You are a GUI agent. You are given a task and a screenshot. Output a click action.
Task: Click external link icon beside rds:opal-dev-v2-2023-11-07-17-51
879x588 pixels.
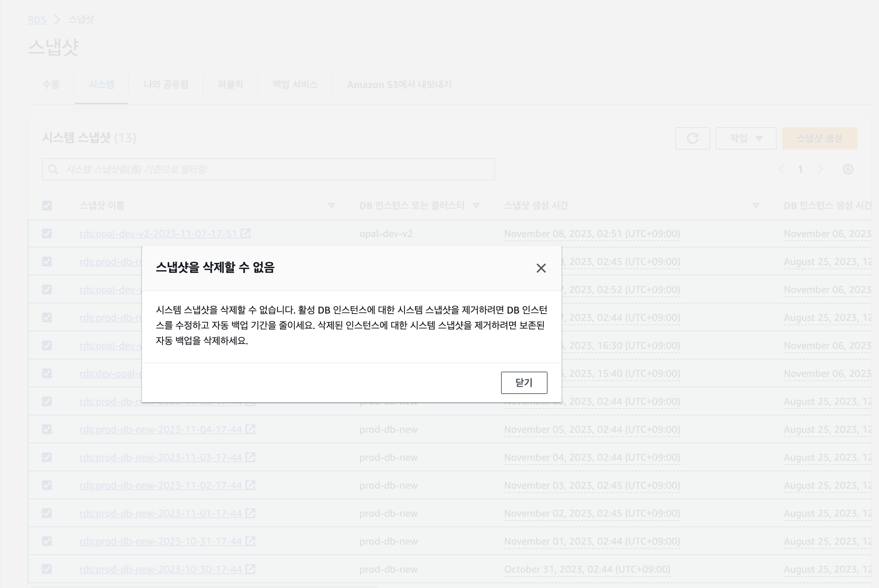[246, 234]
